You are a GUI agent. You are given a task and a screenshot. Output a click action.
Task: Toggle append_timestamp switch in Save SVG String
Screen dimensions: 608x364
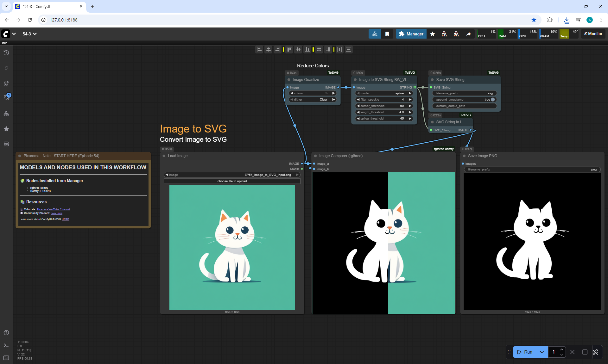[492, 100]
